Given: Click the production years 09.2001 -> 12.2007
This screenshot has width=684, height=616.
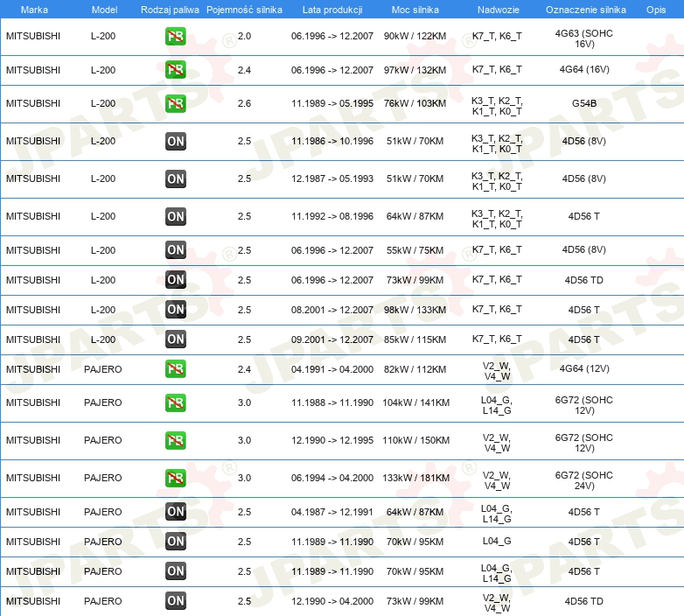Looking at the screenshot, I should (x=332, y=339).
